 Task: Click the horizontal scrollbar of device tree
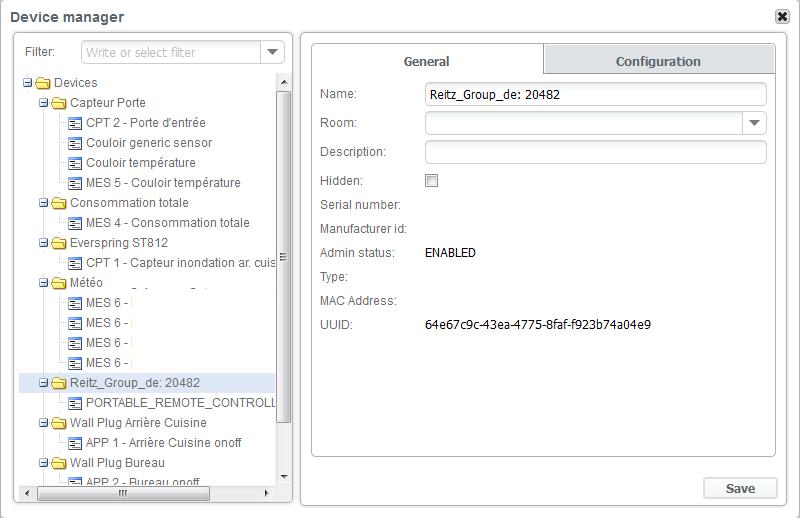[x=123, y=493]
